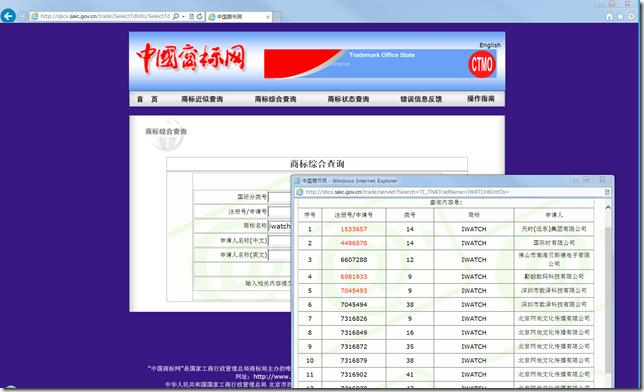This screenshot has height=392, width=644.
Task: Open the browser tools gear icon
Action: [632, 16]
